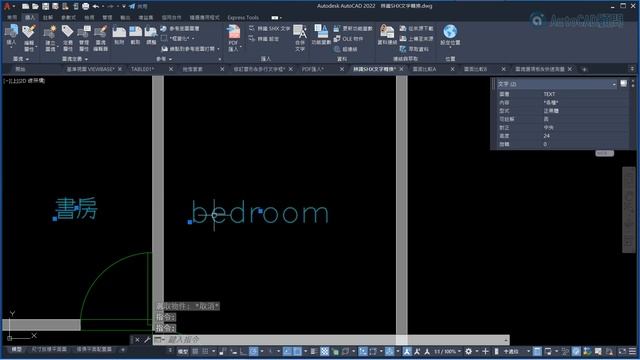Click Download from Source tool
Image resolution: width=640 pixels, height=360 pixels.
[416, 28]
